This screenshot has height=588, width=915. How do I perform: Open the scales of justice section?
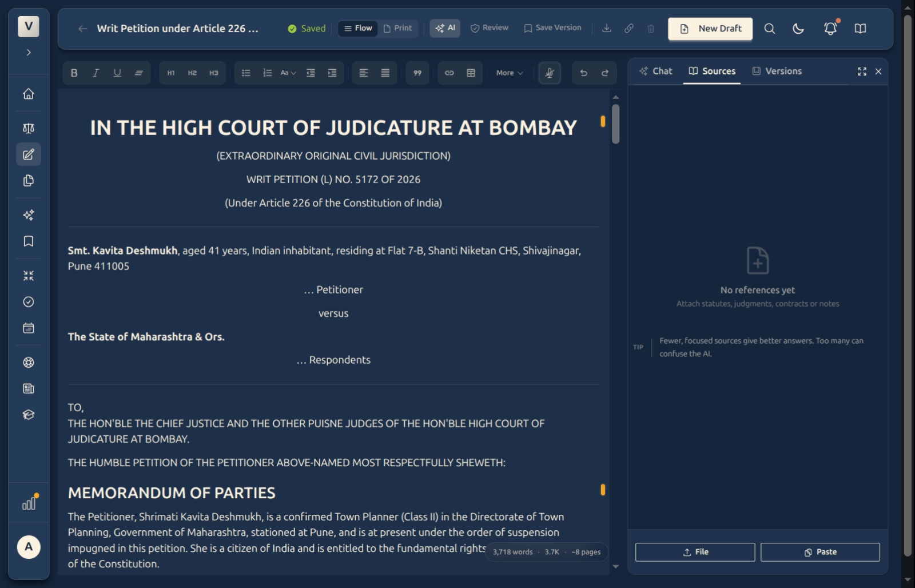pos(29,128)
